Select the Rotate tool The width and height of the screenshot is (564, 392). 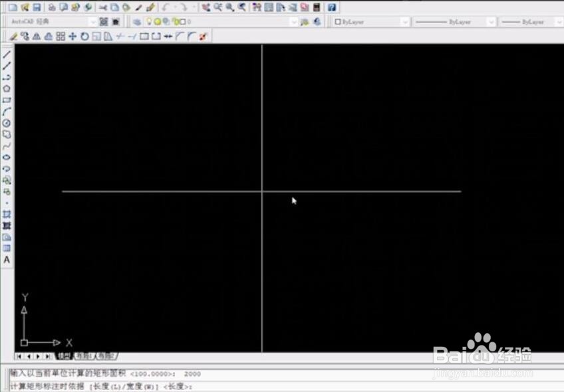(84, 37)
